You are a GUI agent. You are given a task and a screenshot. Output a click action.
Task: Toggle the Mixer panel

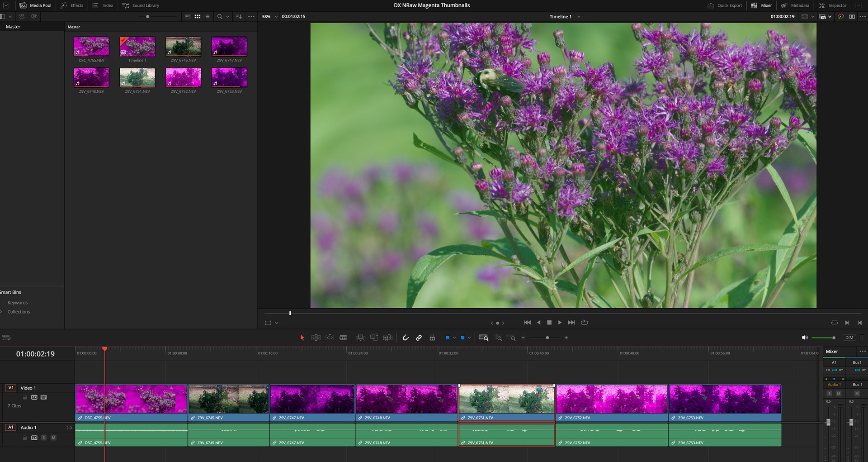[x=761, y=5]
